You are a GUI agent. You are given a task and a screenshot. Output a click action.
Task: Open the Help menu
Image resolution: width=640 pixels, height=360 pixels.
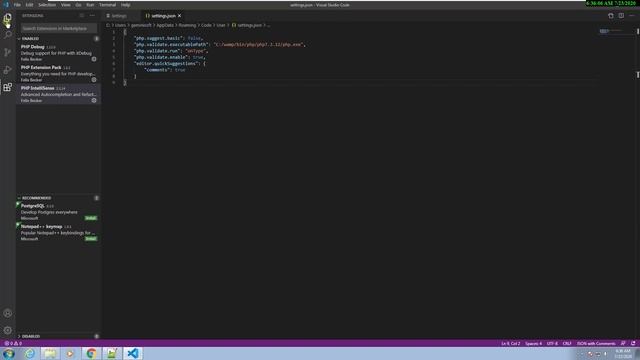click(125, 5)
